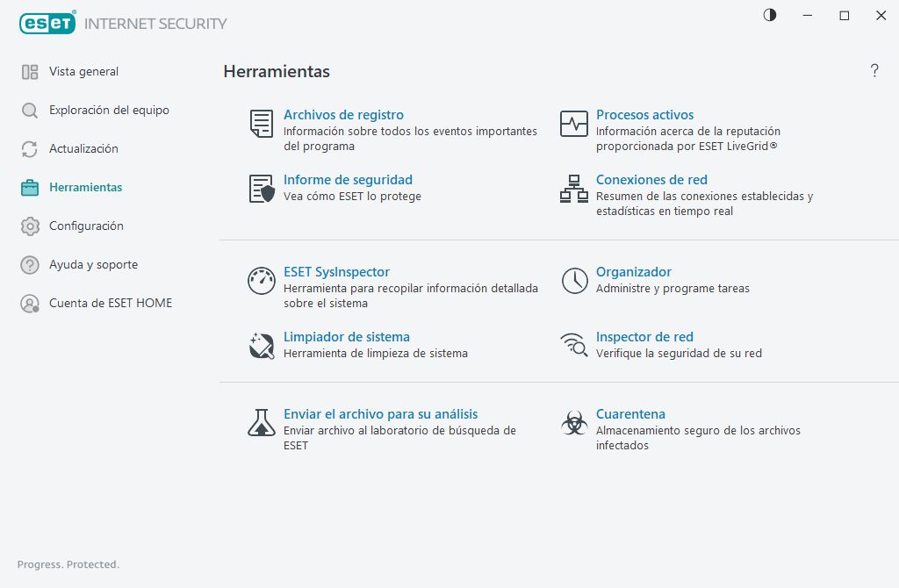Click the Conexiones de red network icon

tap(574, 189)
